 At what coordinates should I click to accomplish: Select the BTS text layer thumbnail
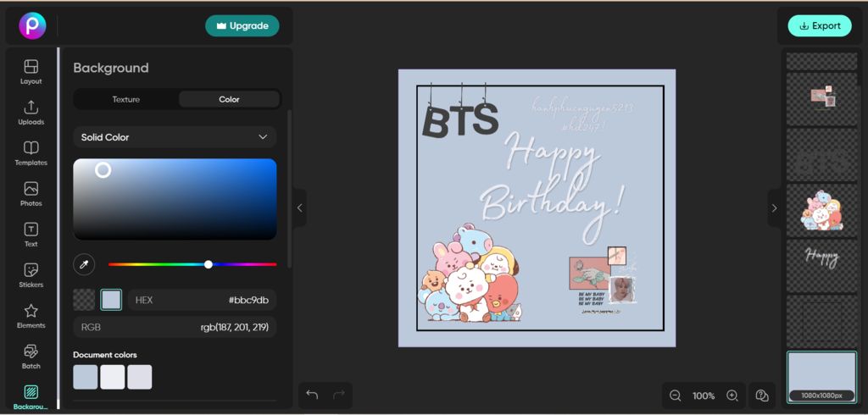pyautogui.click(x=821, y=155)
